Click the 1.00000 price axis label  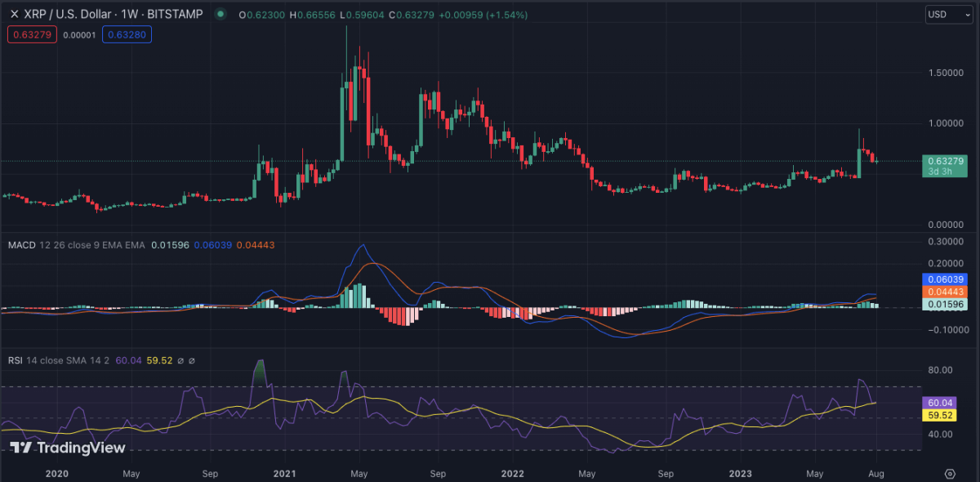(x=946, y=123)
